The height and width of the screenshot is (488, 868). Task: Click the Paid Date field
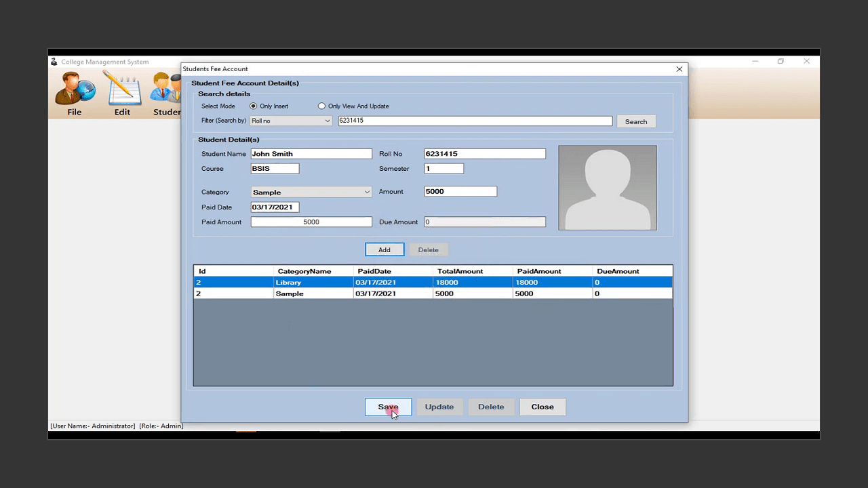pyautogui.click(x=274, y=207)
